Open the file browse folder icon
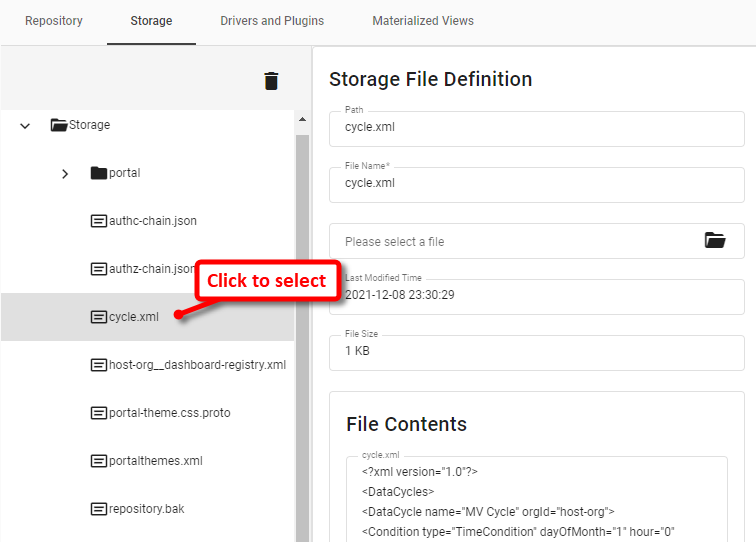 pos(714,240)
